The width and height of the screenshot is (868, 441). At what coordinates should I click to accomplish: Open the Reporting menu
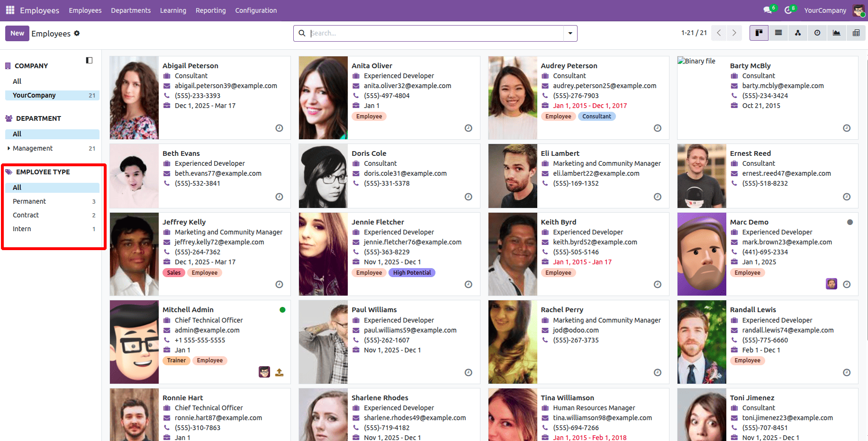pos(210,10)
